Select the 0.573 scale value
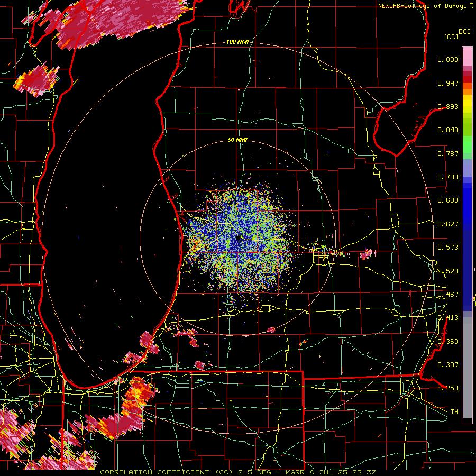This screenshot has height=476, width=476. (x=448, y=248)
